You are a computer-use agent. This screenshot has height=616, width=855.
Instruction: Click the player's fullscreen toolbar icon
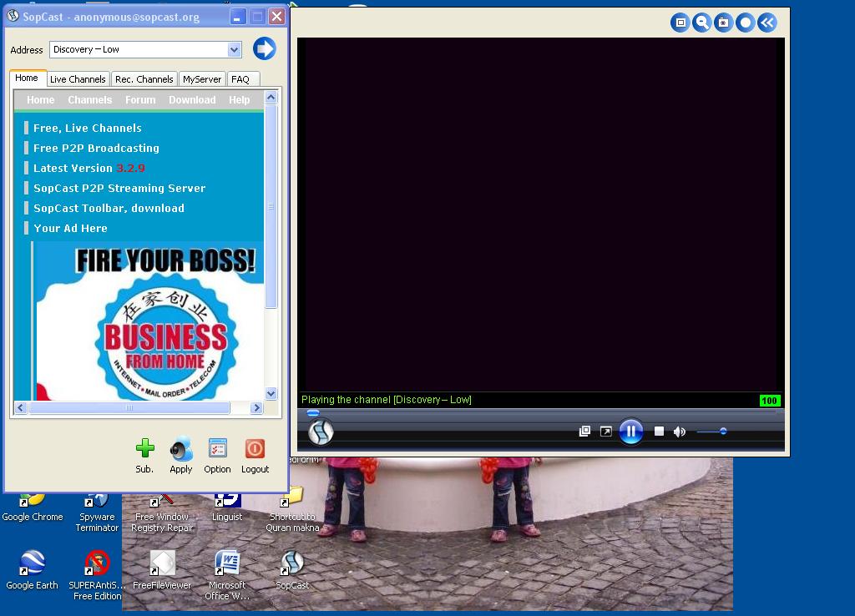point(680,23)
